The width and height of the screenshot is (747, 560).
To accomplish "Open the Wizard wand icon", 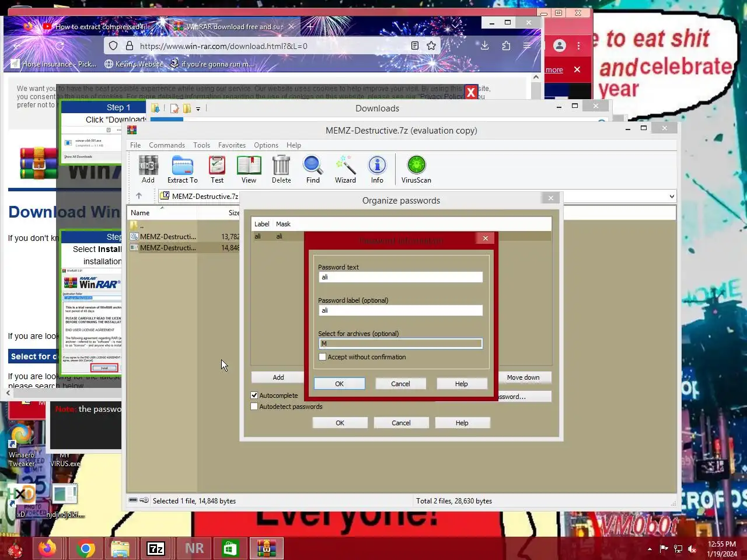I will [x=345, y=170].
